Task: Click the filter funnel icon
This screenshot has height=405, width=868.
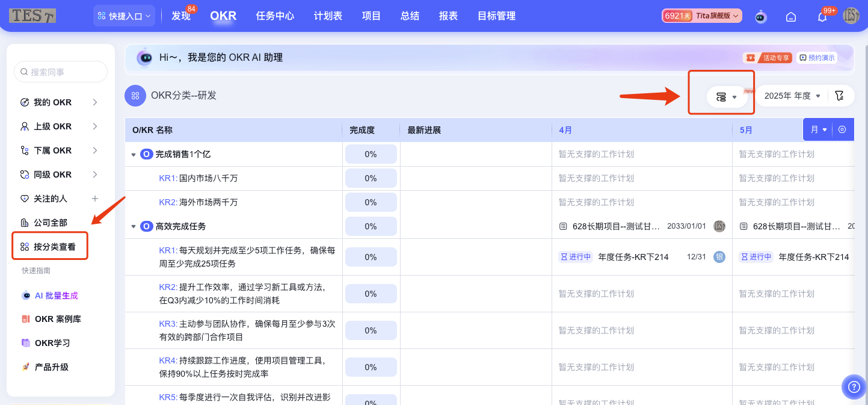Action: coord(840,95)
